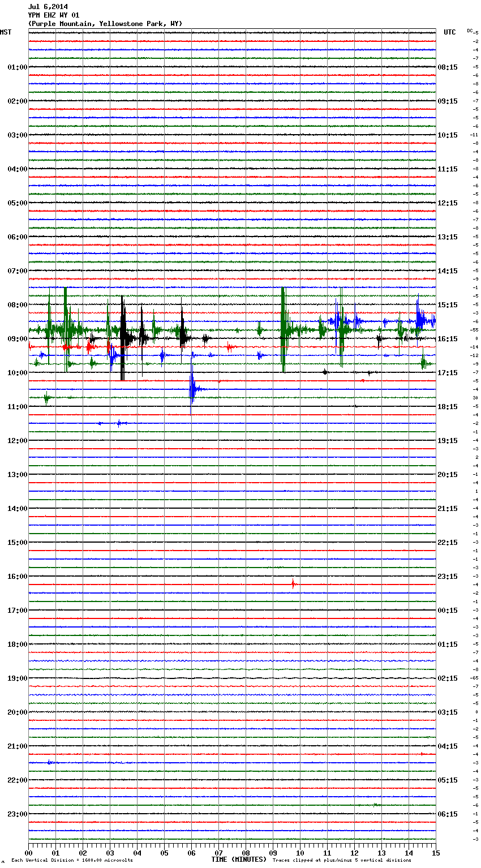Viewport: 481px width, 868px height.
Task: Select the 09:00 MST row label
Action: (x=18, y=339)
